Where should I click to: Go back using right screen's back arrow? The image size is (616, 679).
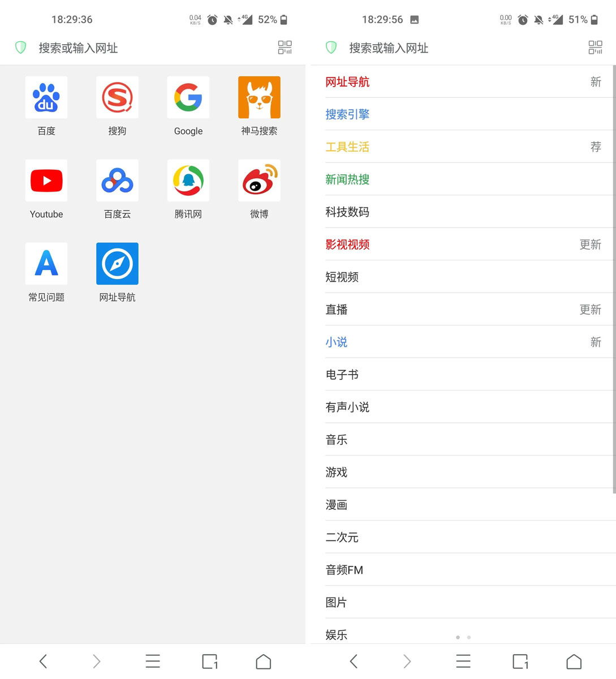354,661
